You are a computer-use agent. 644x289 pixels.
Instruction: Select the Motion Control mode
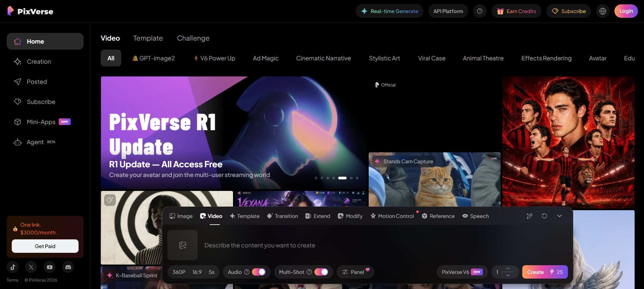point(392,216)
